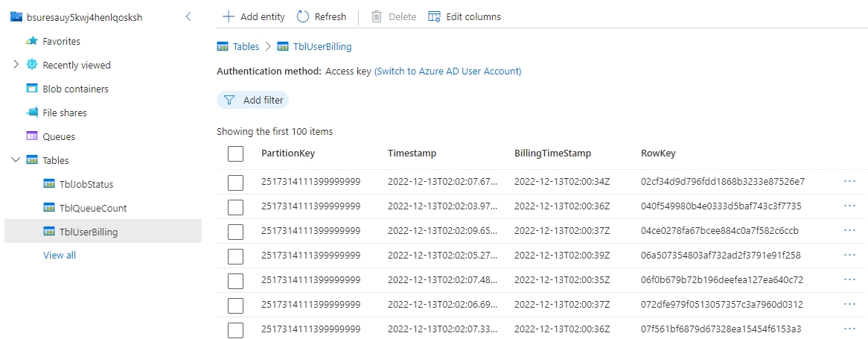Go to Tables in the breadcrumb

point(246,46)
